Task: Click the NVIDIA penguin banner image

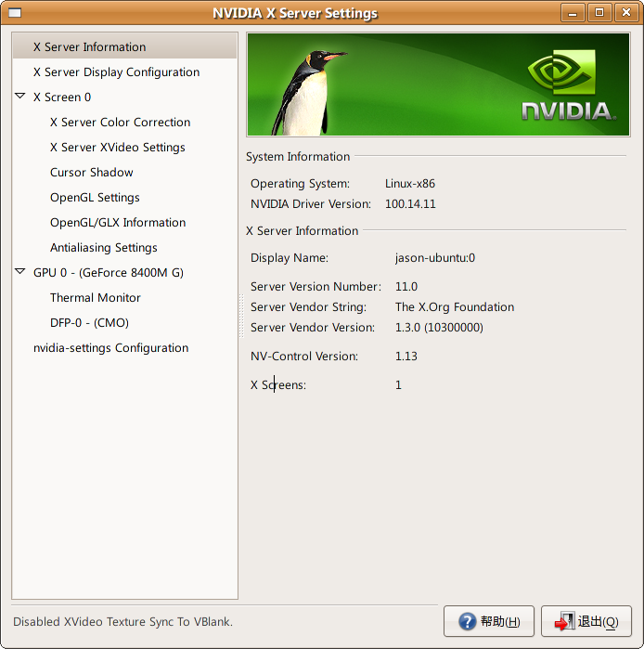Action: (x=438, y=84)
